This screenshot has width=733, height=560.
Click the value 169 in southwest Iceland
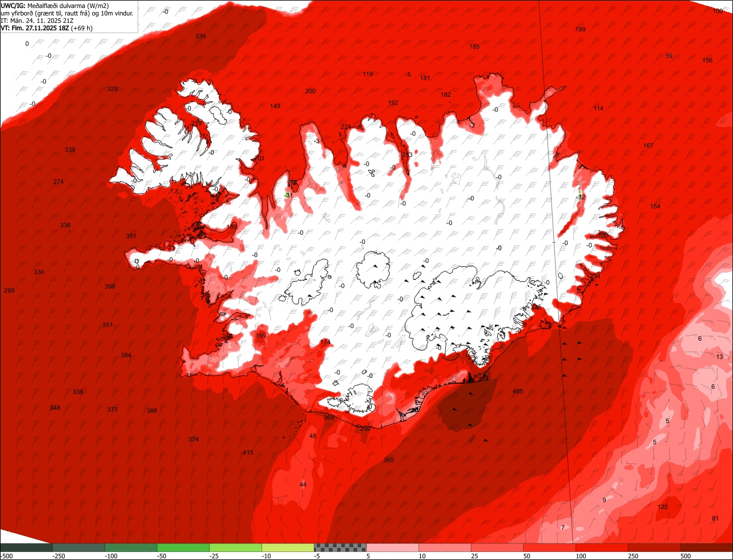click(x=261, y=336)
